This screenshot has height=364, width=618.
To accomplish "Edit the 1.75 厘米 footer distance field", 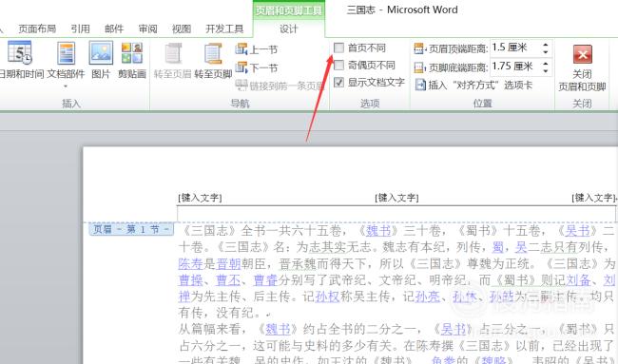I will pos(514,67).
